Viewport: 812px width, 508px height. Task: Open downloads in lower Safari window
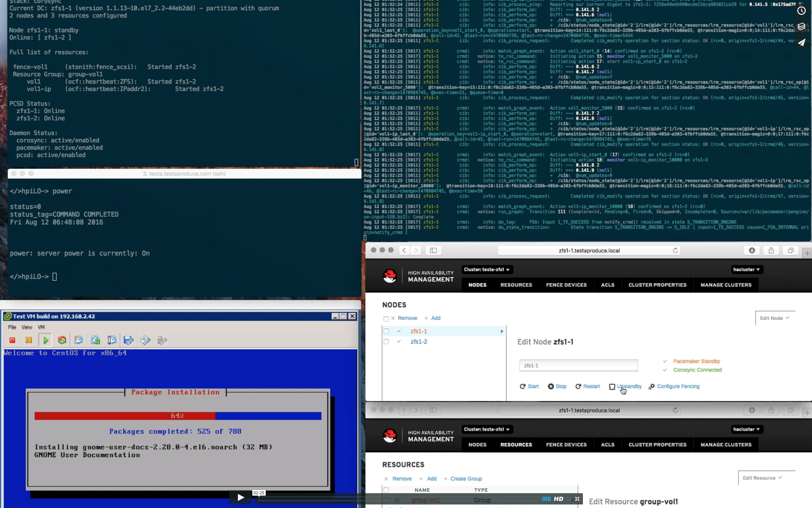(752, 410)
